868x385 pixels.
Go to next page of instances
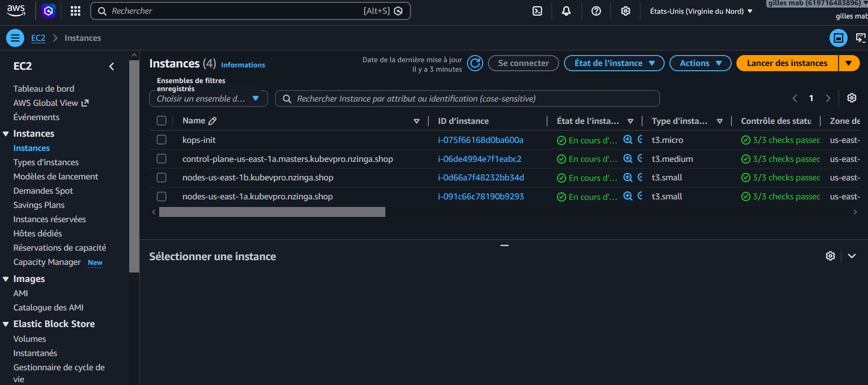(828, 98)
